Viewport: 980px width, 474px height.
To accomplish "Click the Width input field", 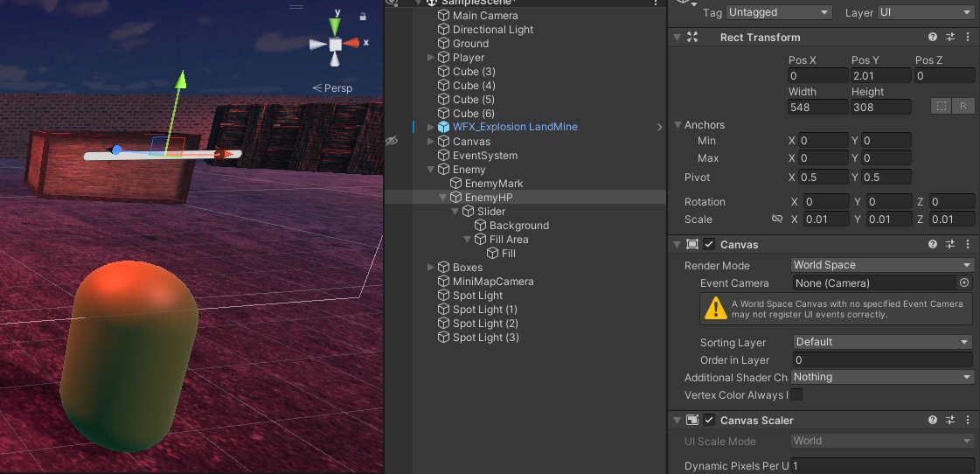I will tap(818, 107).
